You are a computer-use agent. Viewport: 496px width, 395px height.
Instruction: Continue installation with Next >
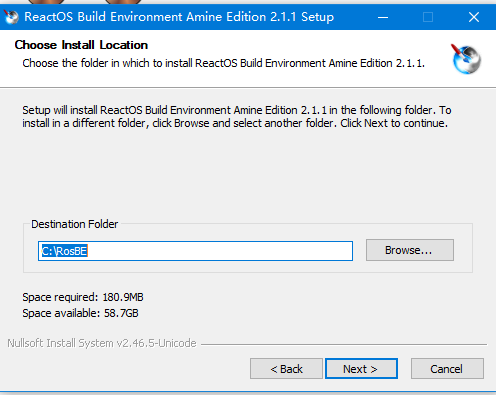click(x=361, y=369)
